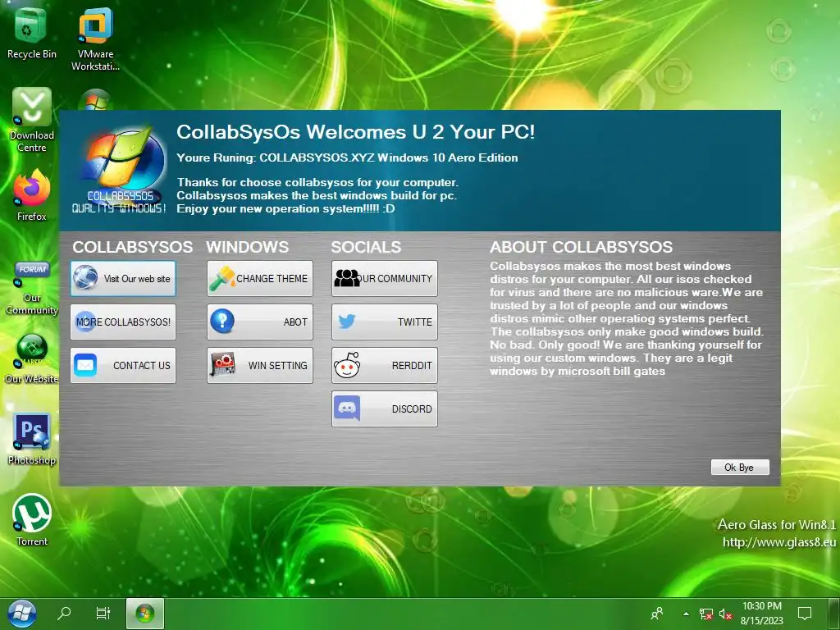Open the CONTACT US button
The width and height of the screenshot is (840, 630).
tap(123, 365)
